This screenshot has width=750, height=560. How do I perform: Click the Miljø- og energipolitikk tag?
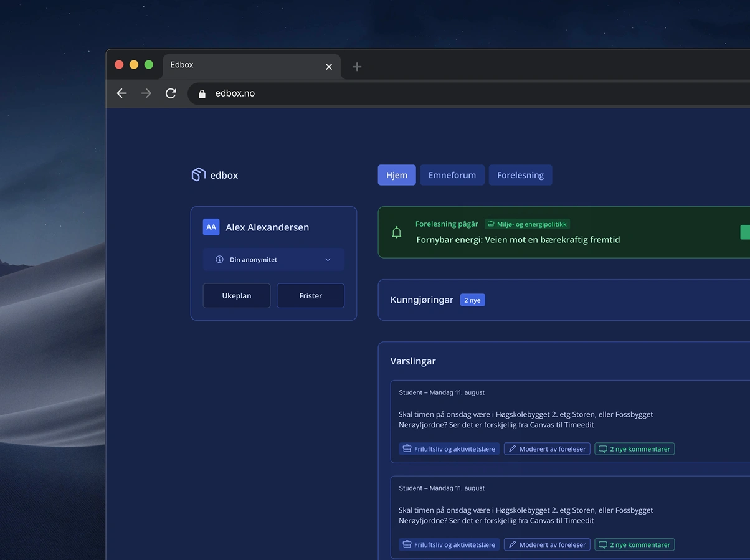coord(527,224)
